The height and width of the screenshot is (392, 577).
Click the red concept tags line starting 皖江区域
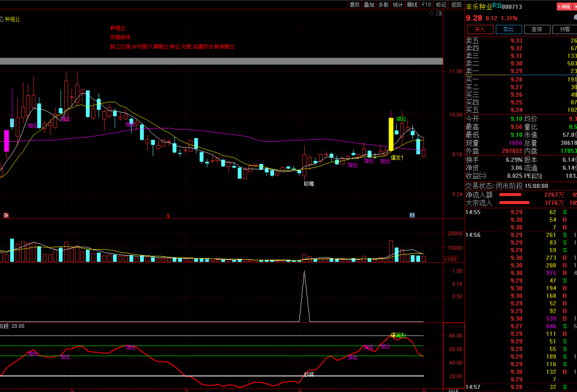(x=172, y=47)
